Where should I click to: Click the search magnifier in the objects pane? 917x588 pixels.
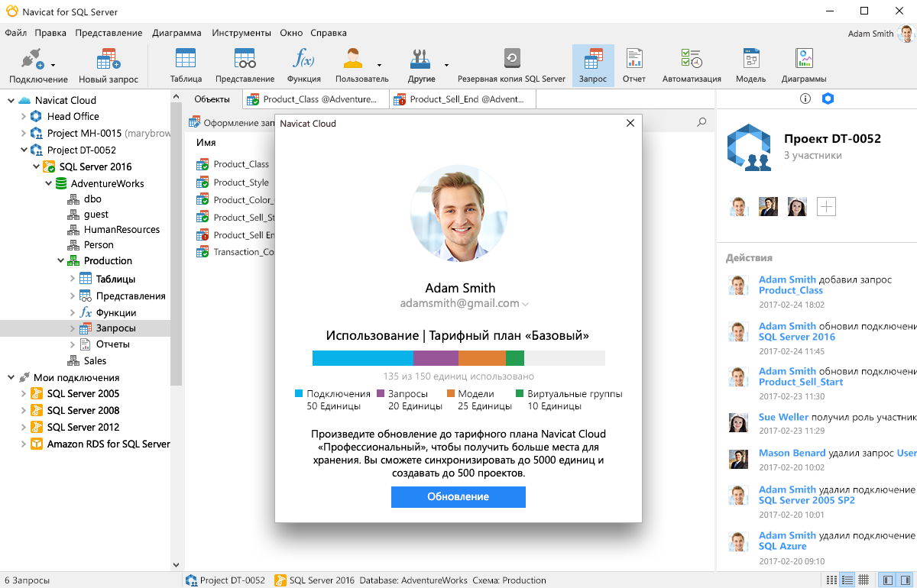pyautogui.click(x=702, y=122)
